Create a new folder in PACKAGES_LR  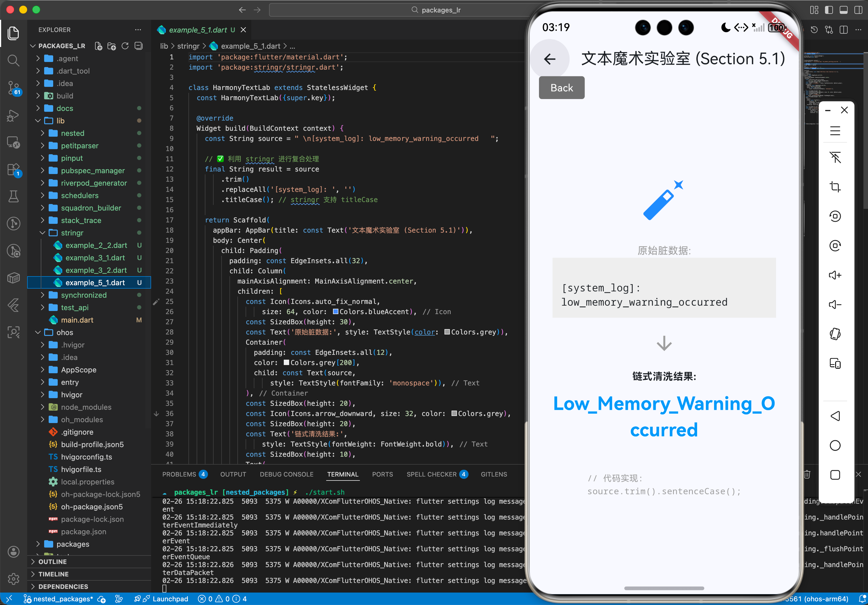pyautogui.click(x=111, y=46)
